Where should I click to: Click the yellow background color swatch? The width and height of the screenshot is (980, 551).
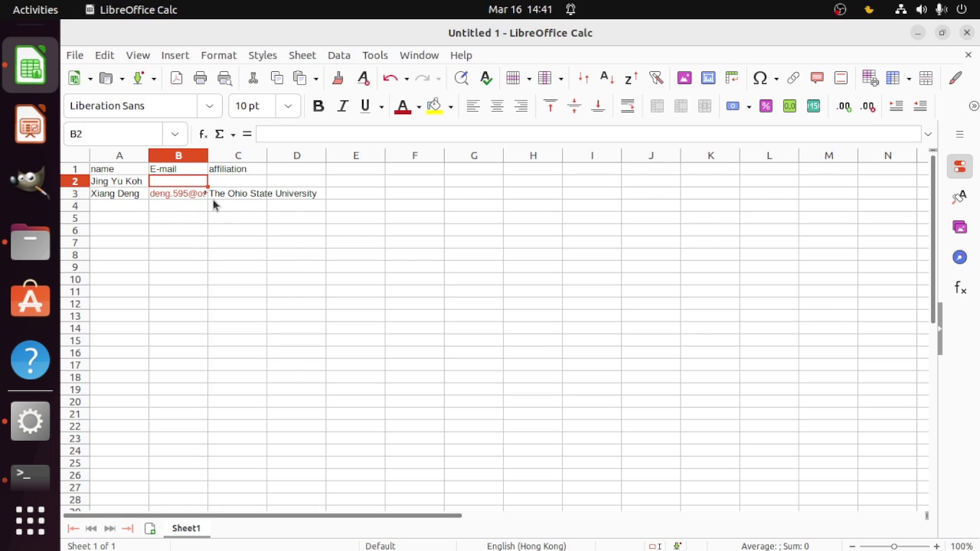click(x=434, y=106)
